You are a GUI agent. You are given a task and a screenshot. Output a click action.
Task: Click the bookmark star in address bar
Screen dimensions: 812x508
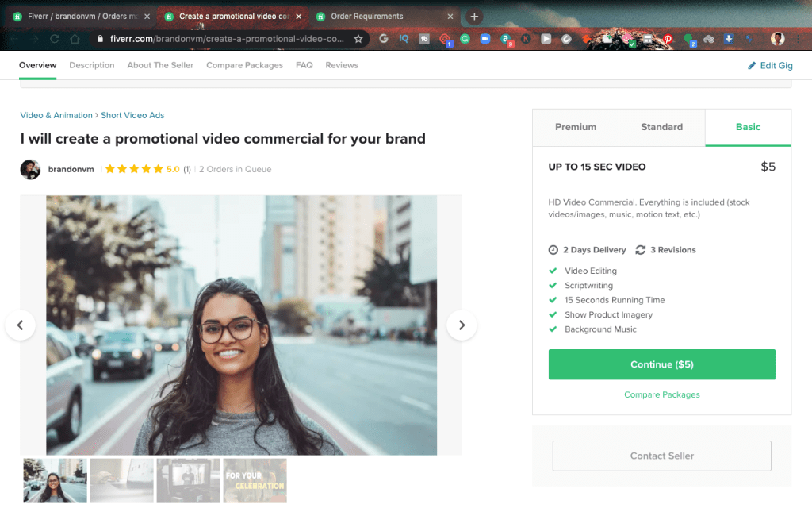pyautogui.click(x=358, y=38)
